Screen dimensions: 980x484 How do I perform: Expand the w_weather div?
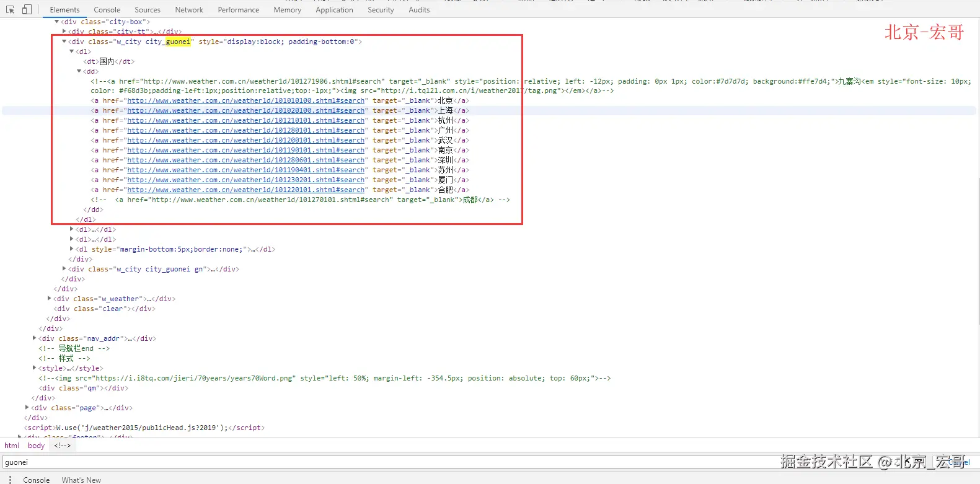[49, 299]
